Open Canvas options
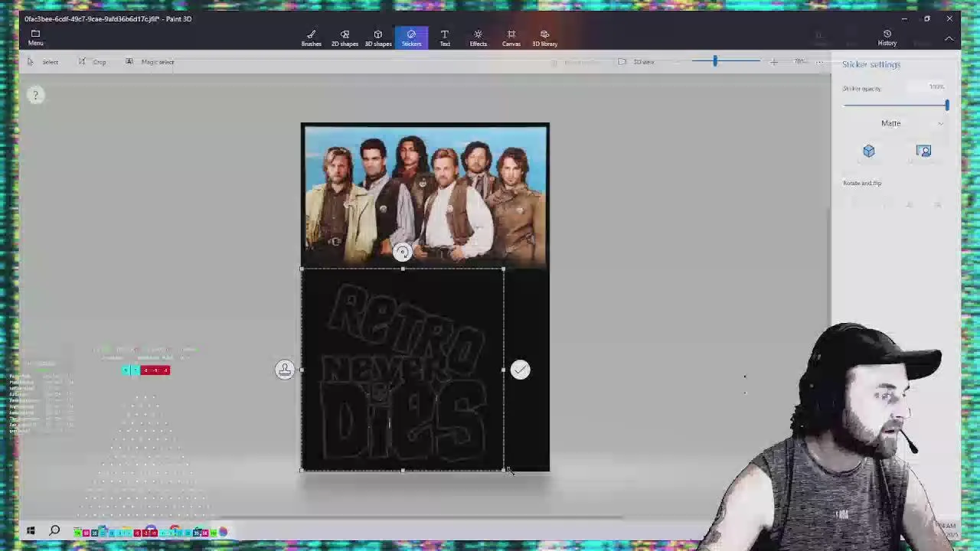Screen dimensions: 980x551 point(511,38)
